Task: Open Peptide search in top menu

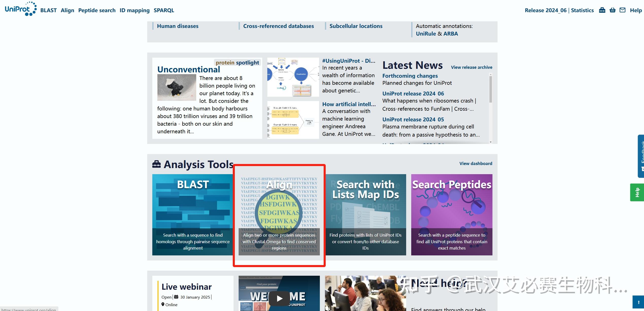Action: click(97, 10)
